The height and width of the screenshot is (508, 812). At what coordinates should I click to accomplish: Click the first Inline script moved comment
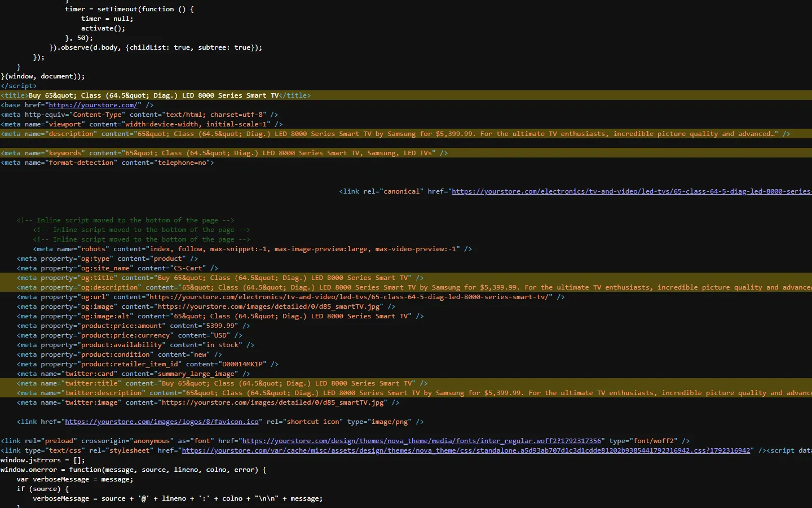pyautogui.click(x=125, y=220)
